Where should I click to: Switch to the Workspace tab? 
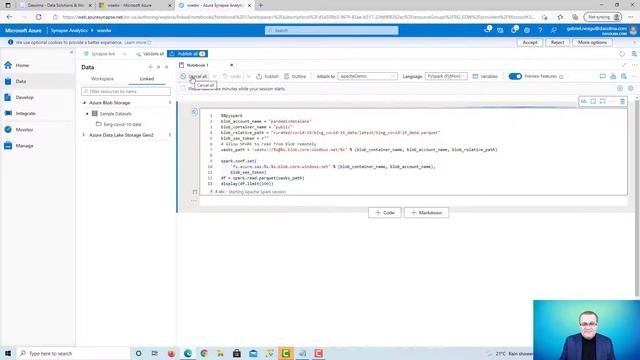pyautogui.click(x=102, y=79)
